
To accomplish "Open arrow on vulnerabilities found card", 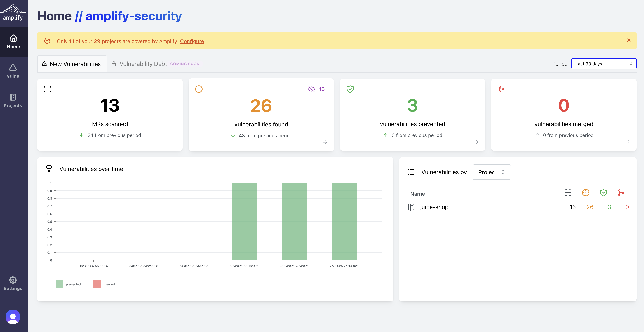I will [x=325, y=142].
